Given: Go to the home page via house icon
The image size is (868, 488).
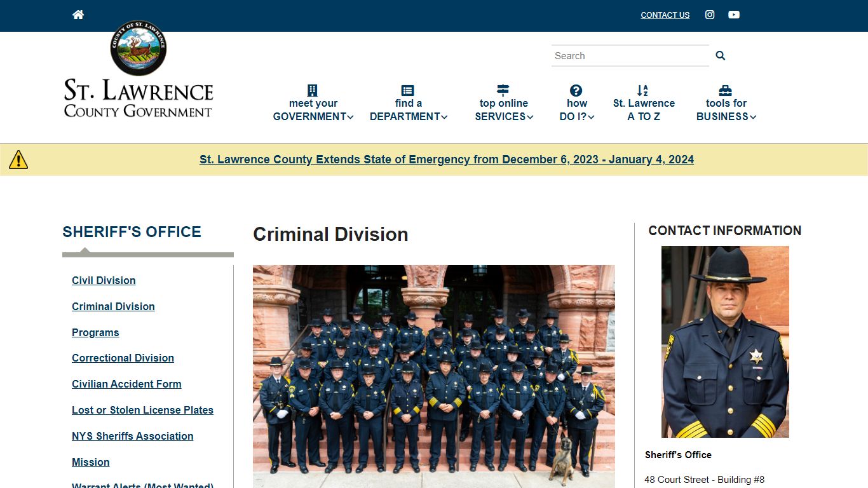Looking at the screenshot, I should pyautogui.click(x=78, y=15).
